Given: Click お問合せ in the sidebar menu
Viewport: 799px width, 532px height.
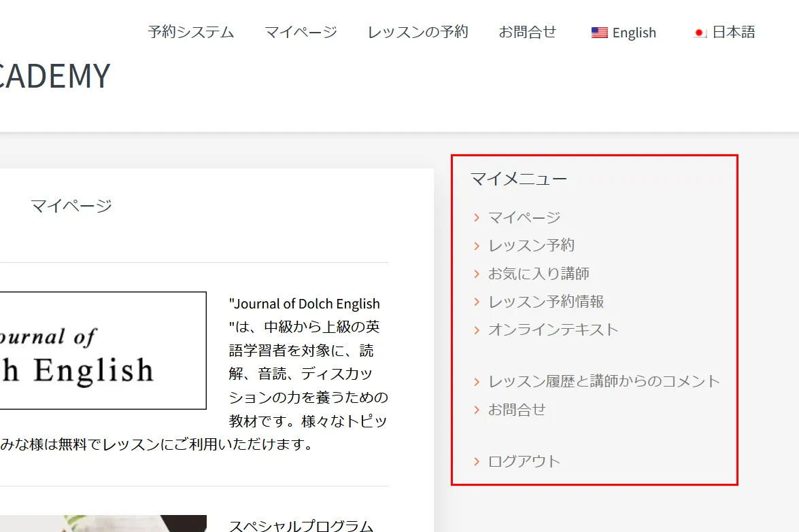Looking at the screenshot, I should [517, 410].
